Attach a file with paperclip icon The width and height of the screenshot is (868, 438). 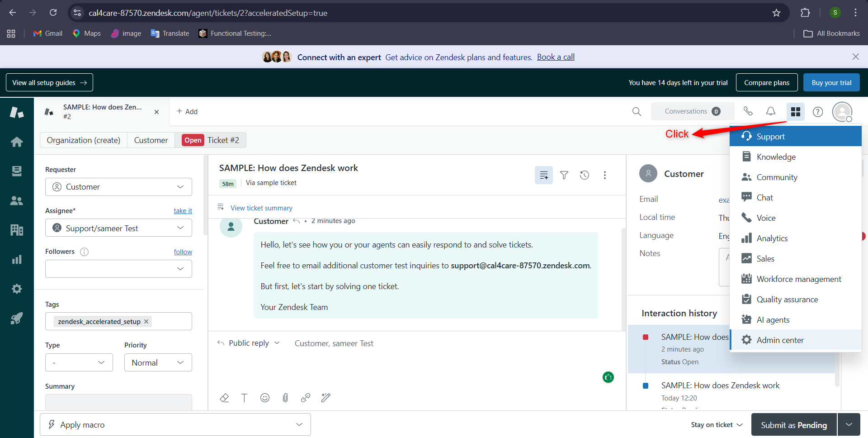coord(285,398)
